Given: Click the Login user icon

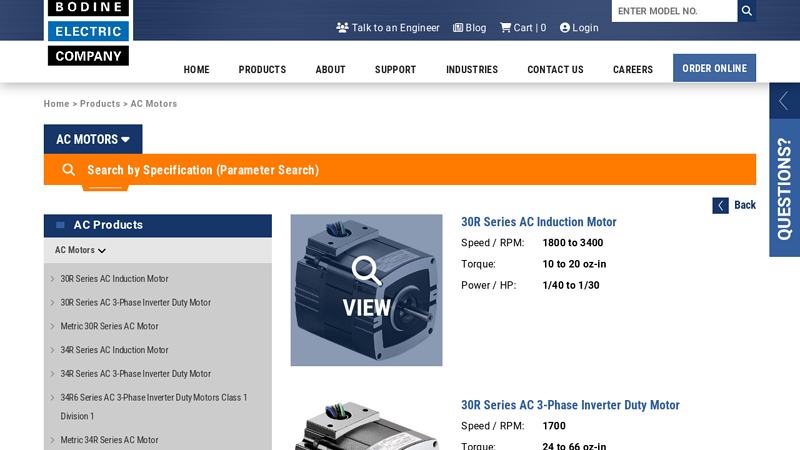Looking at the screenshot, I should point(564,28).
